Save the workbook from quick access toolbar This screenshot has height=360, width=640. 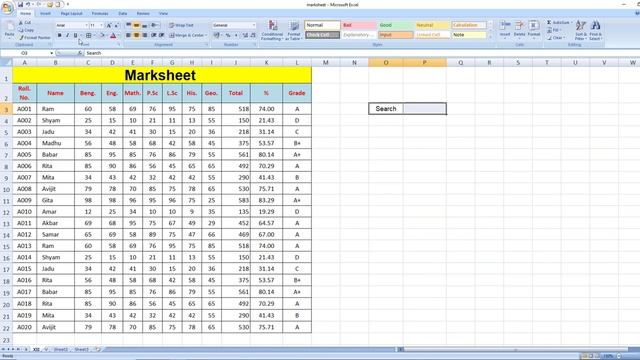tap(20, 4)
